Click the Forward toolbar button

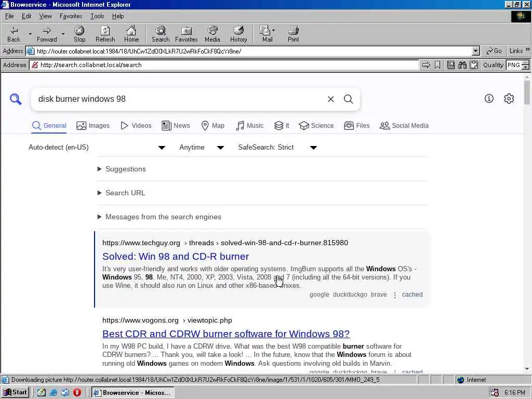coord(47,34)
